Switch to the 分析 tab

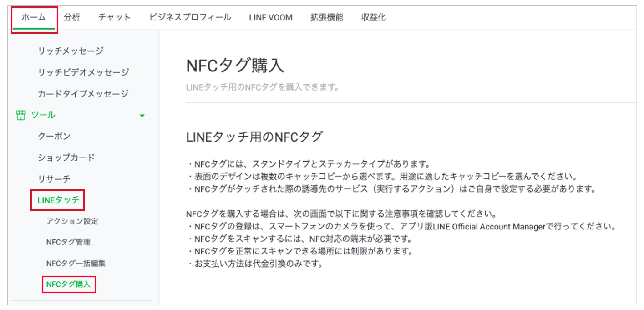[x=72, y=18]
